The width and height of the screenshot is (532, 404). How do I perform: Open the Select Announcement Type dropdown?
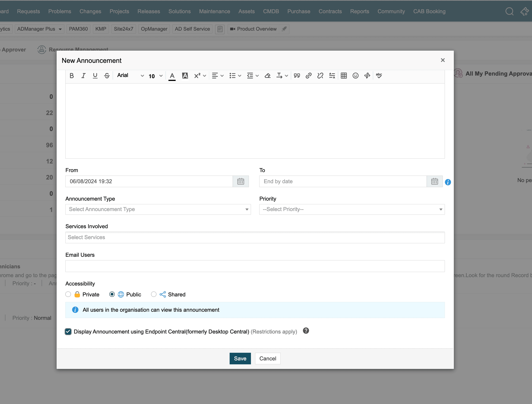(x=158, y=209)
